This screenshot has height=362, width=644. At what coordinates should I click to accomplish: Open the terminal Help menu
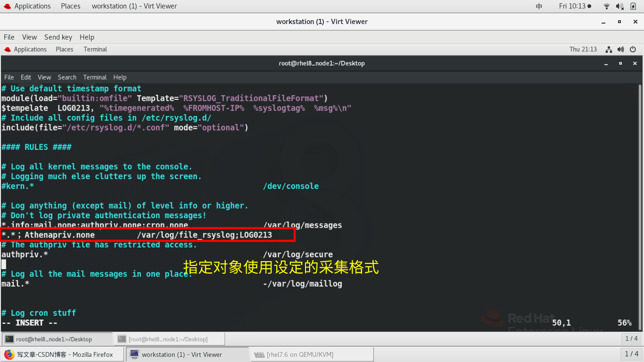click(120, 77)
